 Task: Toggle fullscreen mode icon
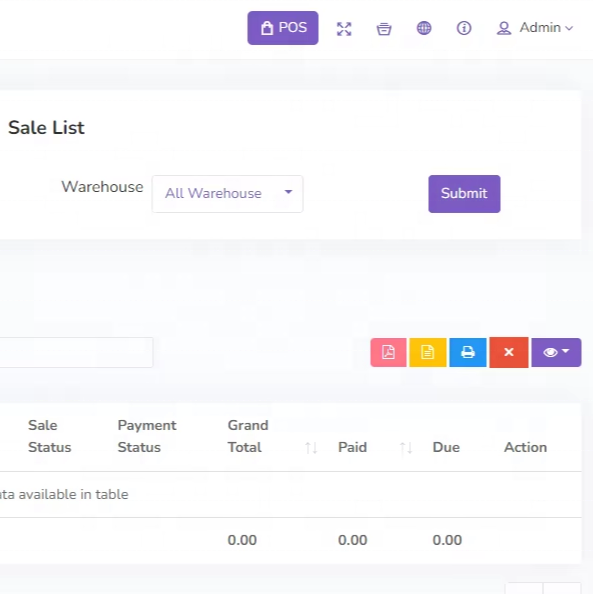pyautogui.click(x=344, y=29)
